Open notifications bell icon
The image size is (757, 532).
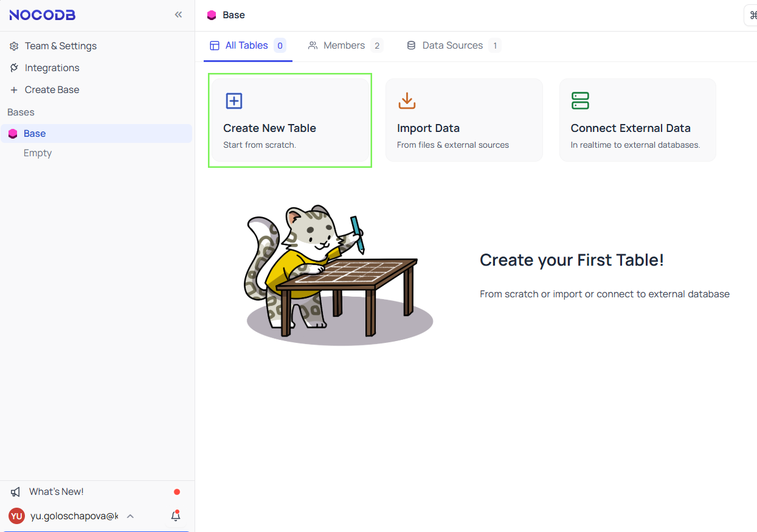(176, 516)
